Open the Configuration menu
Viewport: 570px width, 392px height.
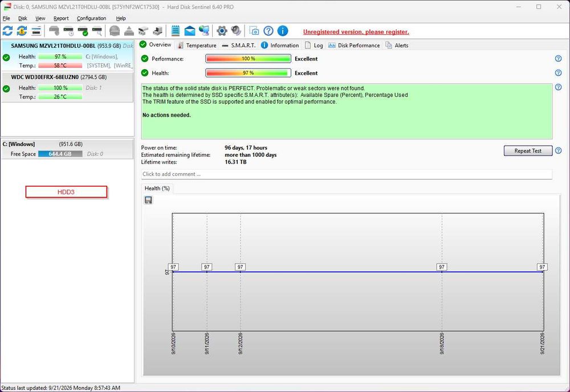click(x=91, y=18)
